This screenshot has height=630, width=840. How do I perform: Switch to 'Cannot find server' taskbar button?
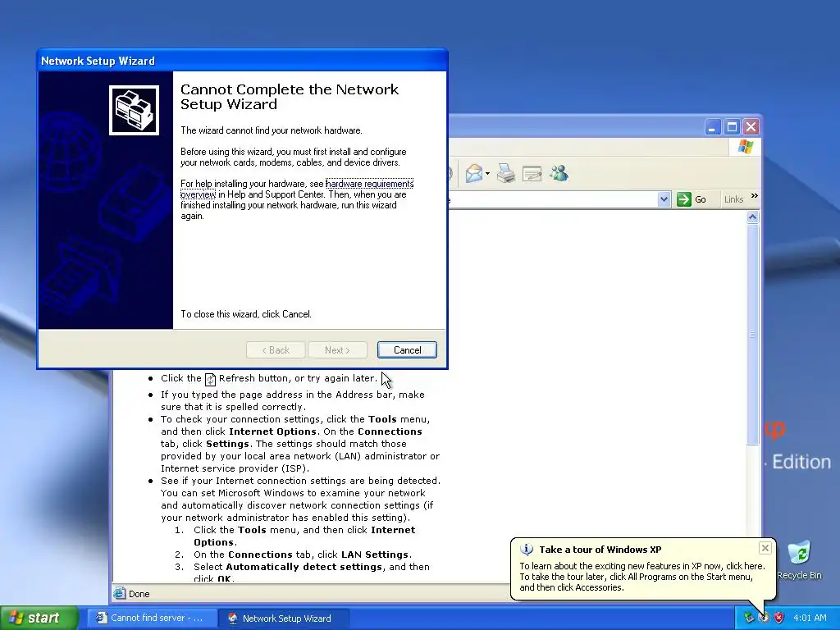click(x=152, y=618)
